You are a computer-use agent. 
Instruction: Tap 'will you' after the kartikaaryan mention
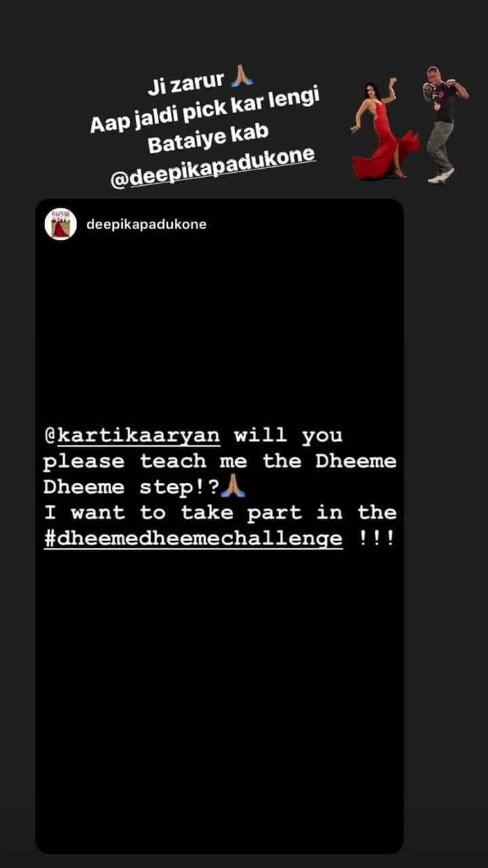(x=288, y=435)
